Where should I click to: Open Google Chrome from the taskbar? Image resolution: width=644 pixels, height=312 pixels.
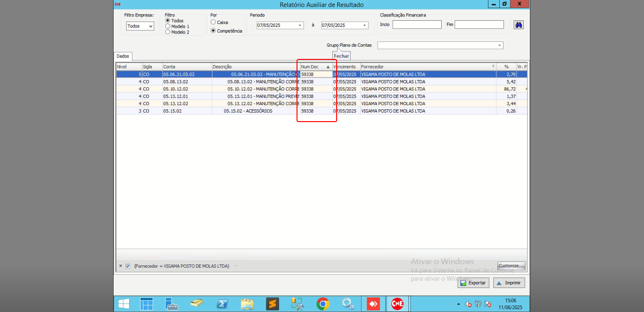pos(323,304)
